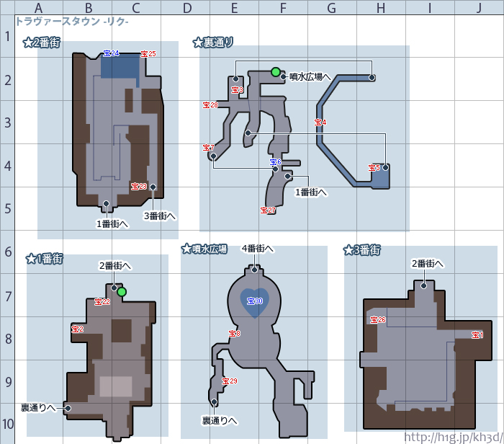Select the ★裏通り area title
This screenshot has width=504, height=444.
pyautogui.click(x=213, y=43)
